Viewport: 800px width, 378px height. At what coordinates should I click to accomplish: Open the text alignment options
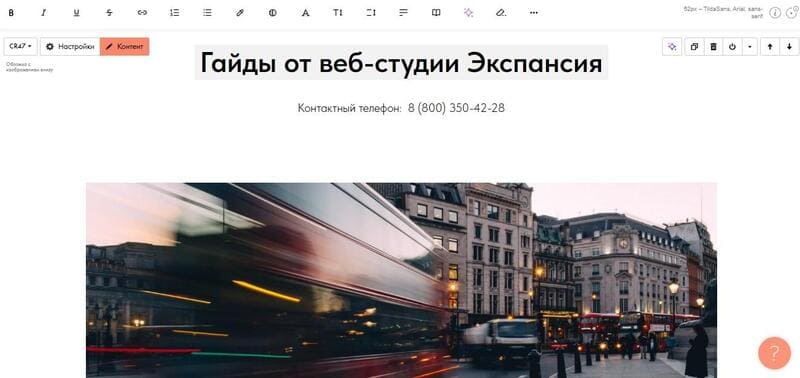click(x=404, y=13)
